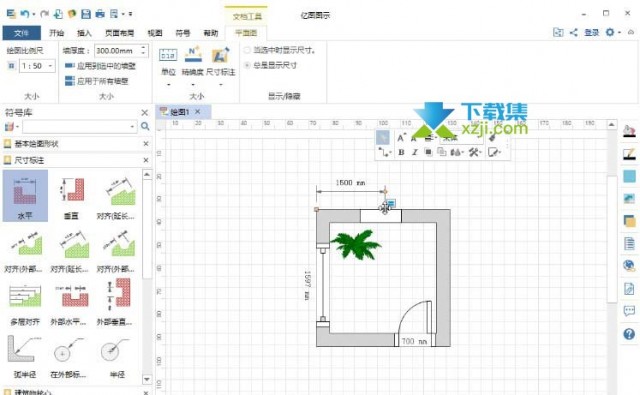Click the settings gear icon top right

610,32
